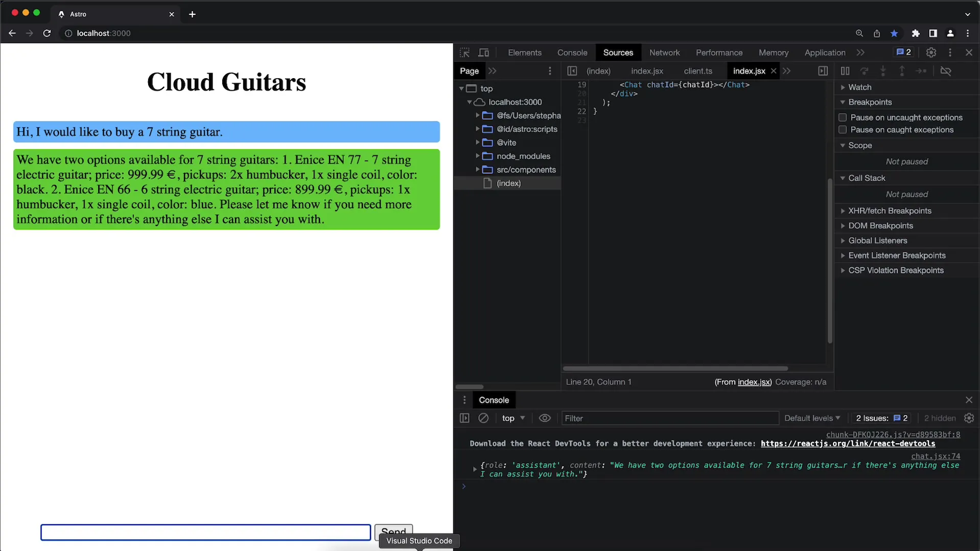Viewport: 980px width, 551px height.
Task: Open the chat.jsx:74 source link
Action: 936,456
